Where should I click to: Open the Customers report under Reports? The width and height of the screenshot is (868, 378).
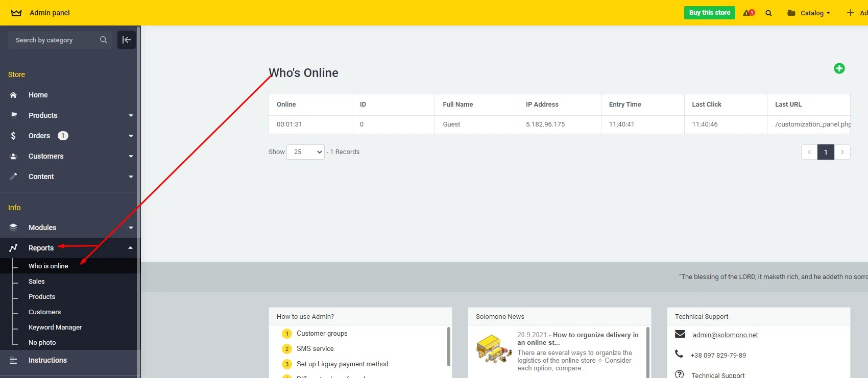point(44,312)
